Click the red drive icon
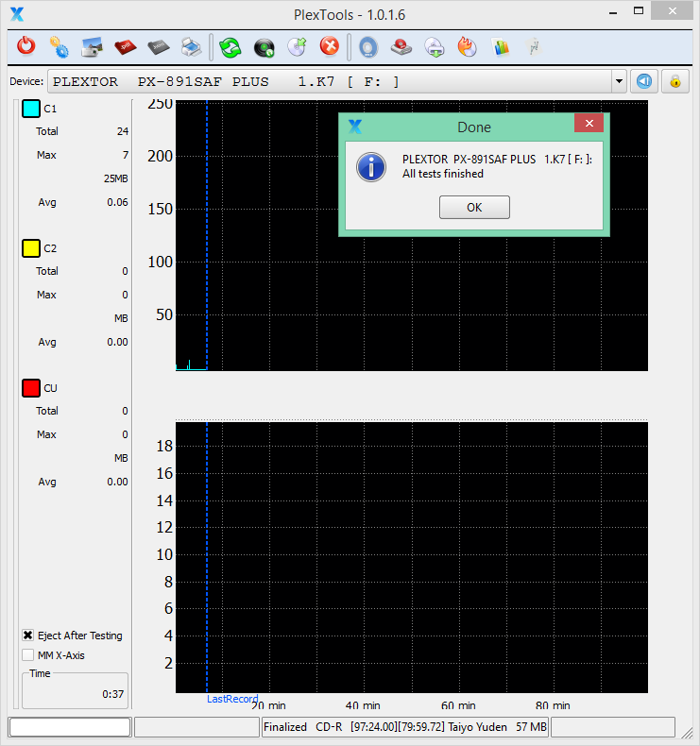 (401, 47)
